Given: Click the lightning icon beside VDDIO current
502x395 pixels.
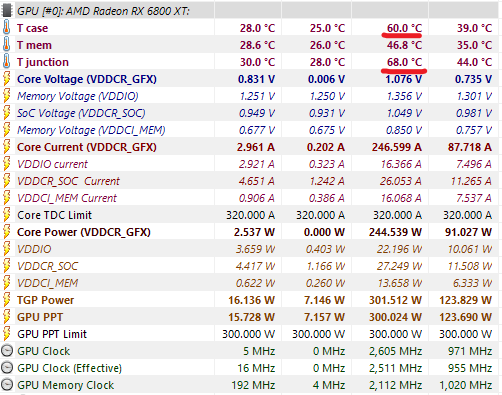Looking at the screenshot, I should coord(6,164).
